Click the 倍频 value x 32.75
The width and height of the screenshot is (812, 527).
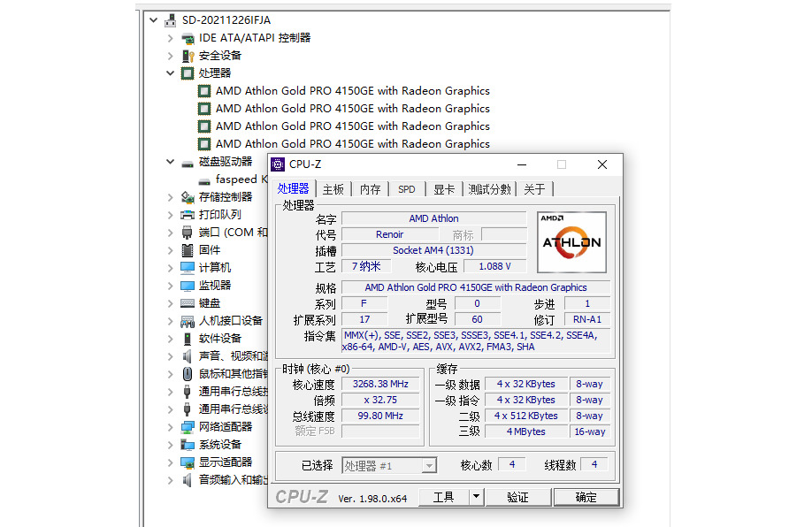[x=380, y=401]
